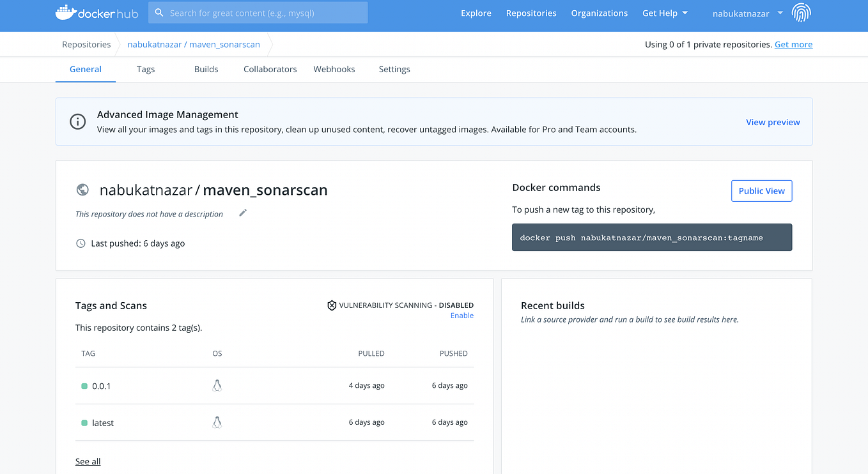The width and height of the screenshot is (868, 474).
Task: Open the Webhooks tab
Action: [x=334, y=69]
